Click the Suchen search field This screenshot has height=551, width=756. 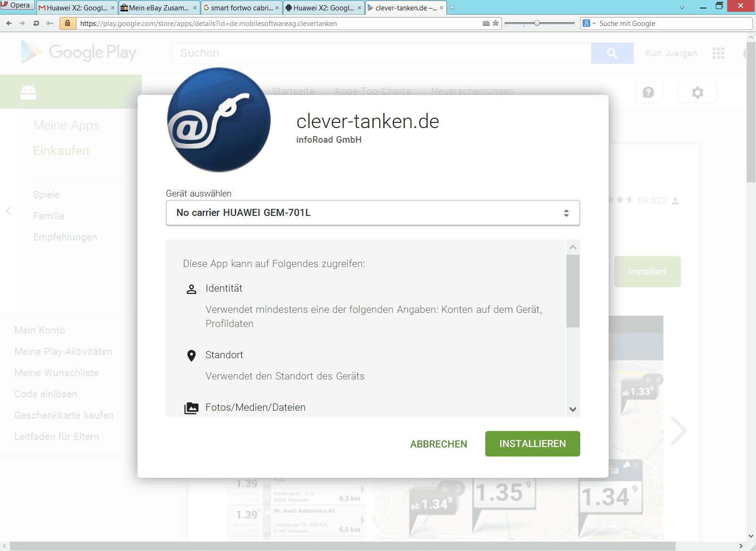(382, 53)
